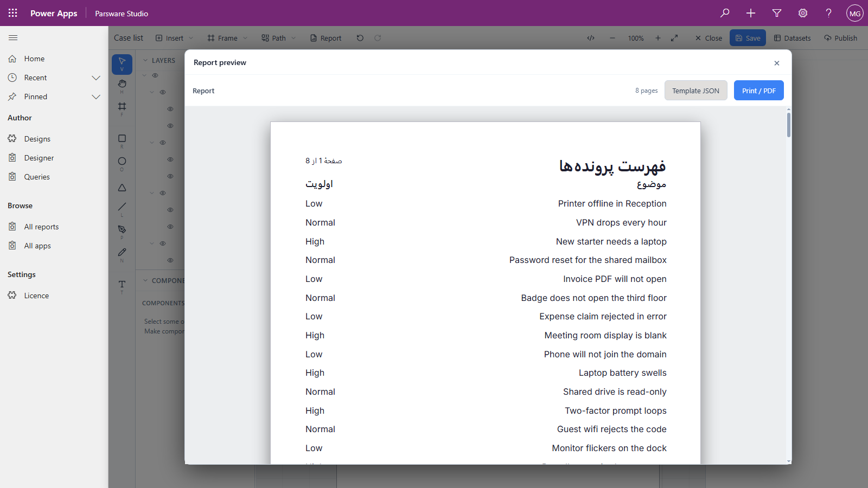Screen dimensions: 868x488
Task: Open search from the top bar
Action: tap(725, 13)
